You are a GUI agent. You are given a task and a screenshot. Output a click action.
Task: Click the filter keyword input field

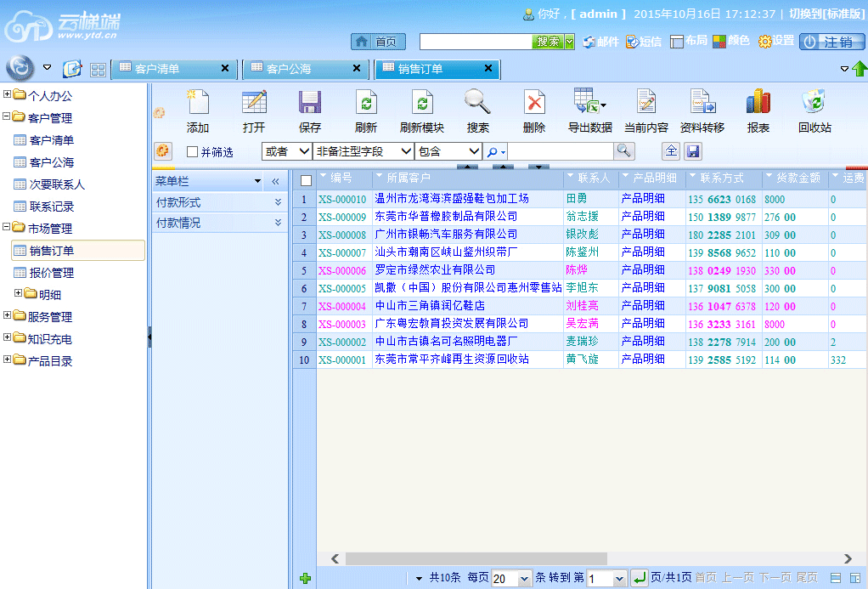click(561, 151)
